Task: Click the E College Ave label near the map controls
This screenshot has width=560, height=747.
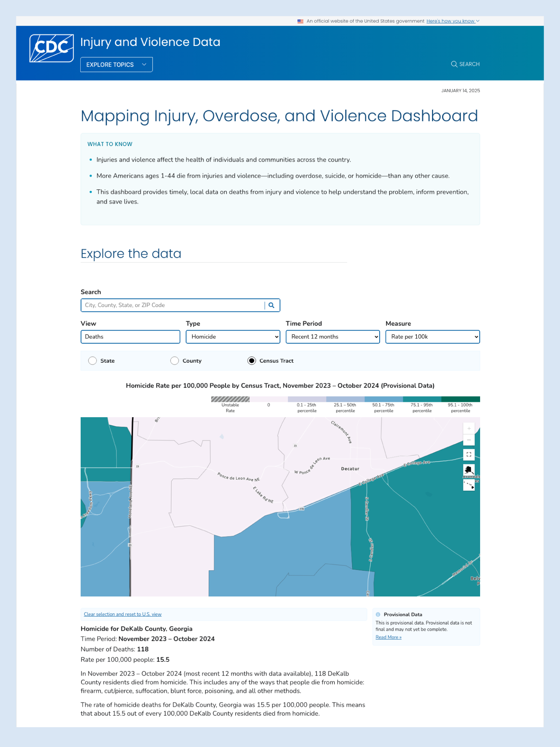Action: pyautogui.click(x=417, y=464)
